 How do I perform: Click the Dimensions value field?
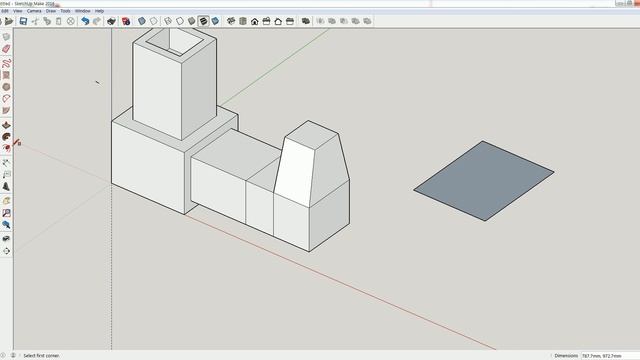[x=610, y=356]
